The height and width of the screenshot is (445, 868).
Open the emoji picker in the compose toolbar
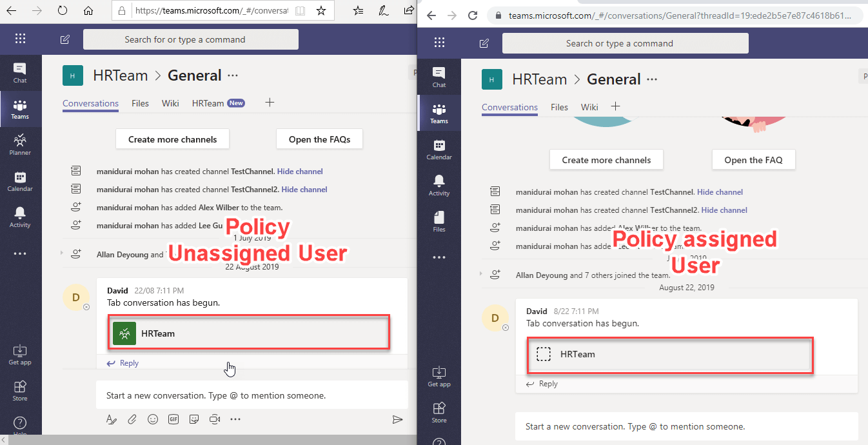click(153, 419)
